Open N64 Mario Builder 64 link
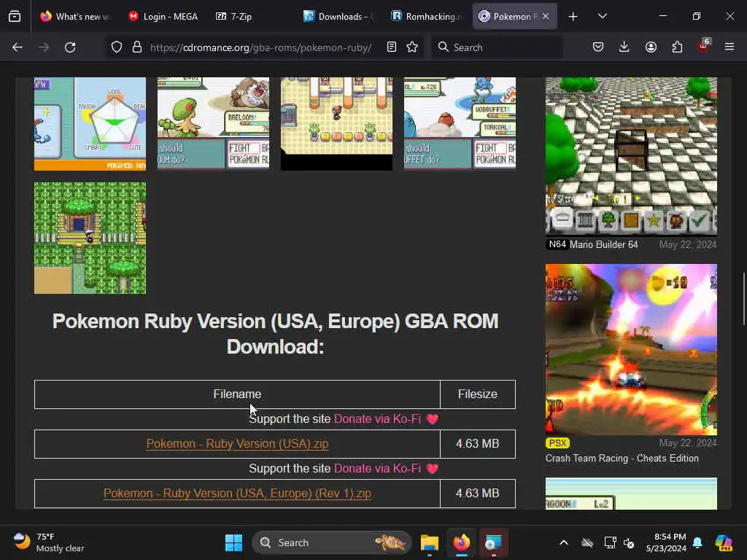Image resolution: width=747 pixels, height=560 pixels. 603,245
